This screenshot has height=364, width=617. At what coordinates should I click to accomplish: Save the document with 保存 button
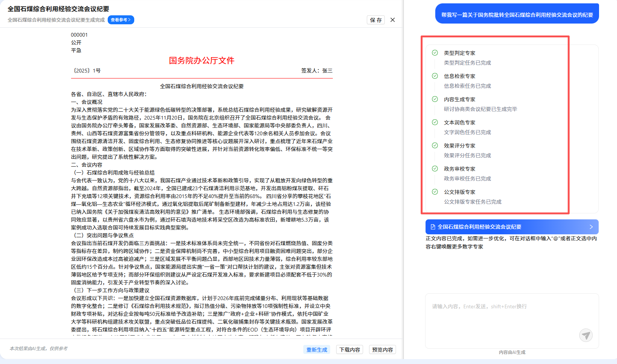pos(376,20)
